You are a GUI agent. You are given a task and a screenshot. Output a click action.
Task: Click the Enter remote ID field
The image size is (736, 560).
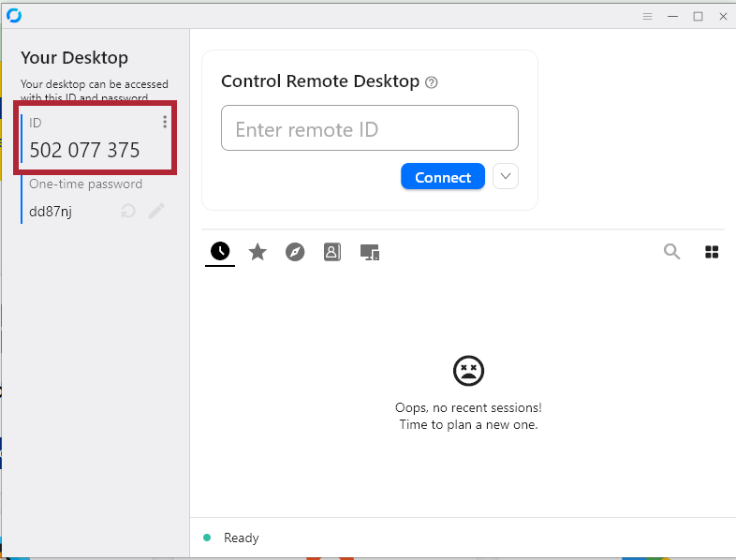pyautogui.click(x=370, y=128)
